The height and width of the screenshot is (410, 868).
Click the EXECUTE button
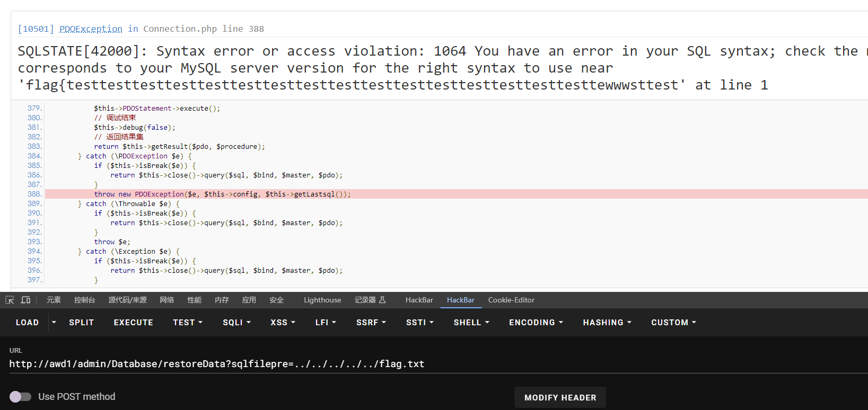(133, 322)
